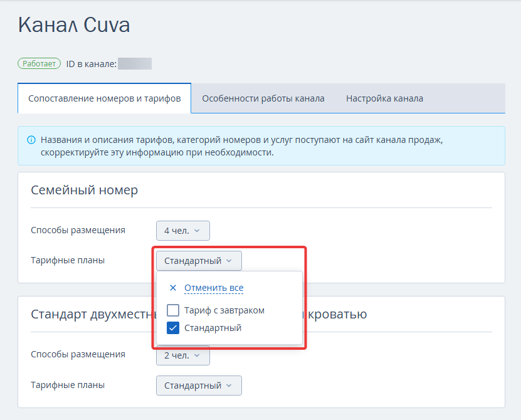Select Сопоставление номеров и тарифов tab

pyautogui.click(x=104, y=98)
